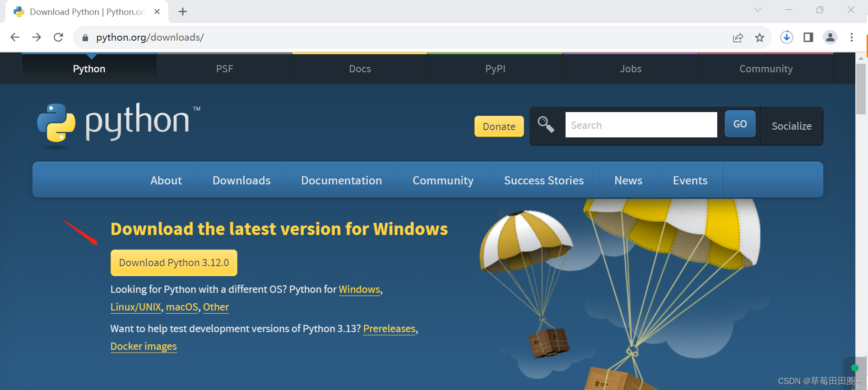The width and height of the screenshot is (868, 390).
Task: Open the Linux/UNIX download link
Action: (x=136, y=307)
